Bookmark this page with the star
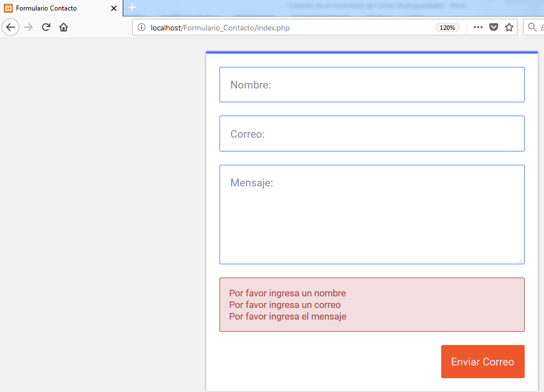The height and width of the screenshot is (392, 544). [x=509, y=28]
